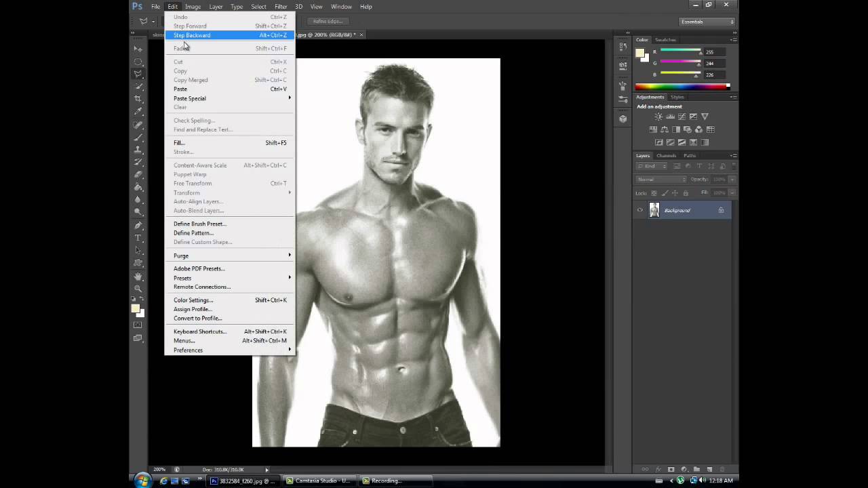The image size is (868, 488).
Task: Select the Zoom tool in toolbar
Action: pyautogui.click(x=138, y=288)
